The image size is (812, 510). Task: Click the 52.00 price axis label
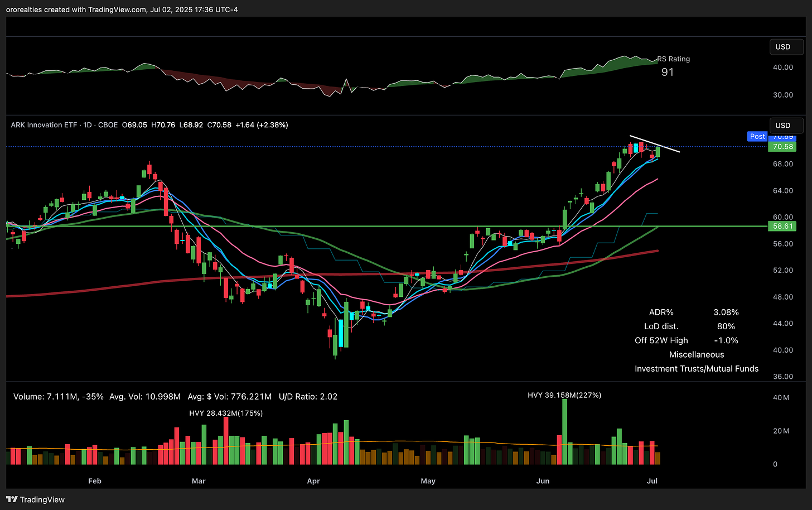pyautogui.click(x=783, y=270)
